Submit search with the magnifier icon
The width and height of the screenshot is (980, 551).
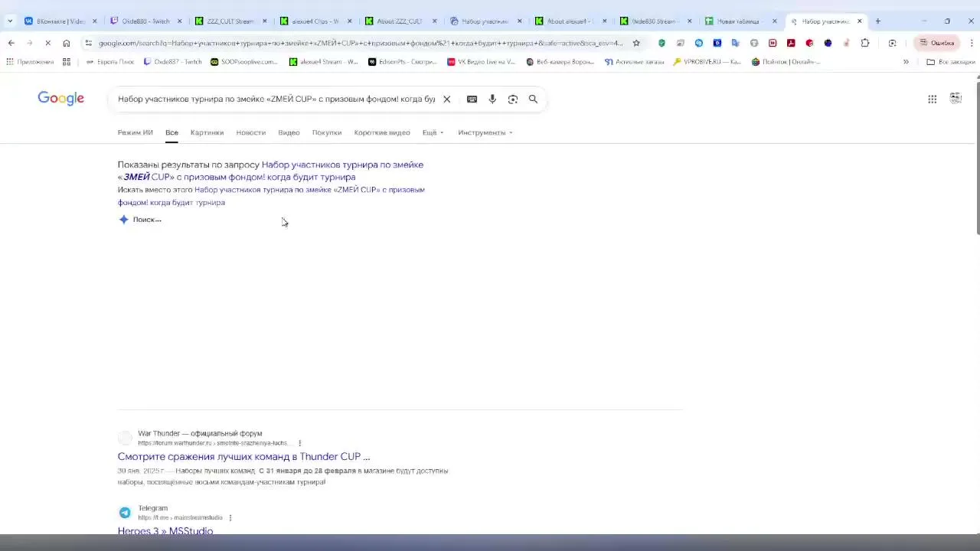tap(534, 99)
